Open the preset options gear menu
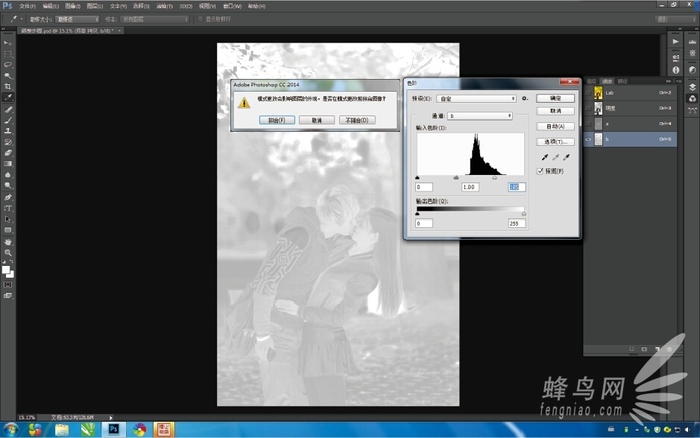Image resolution: width=700 pixels, height=438 pixels. 525,98
